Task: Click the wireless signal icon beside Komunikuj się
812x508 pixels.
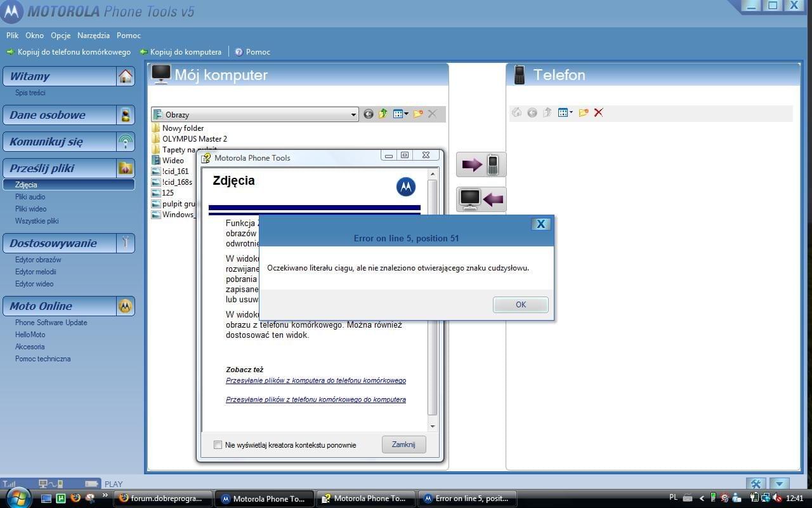Action: [x=126, y=142]
